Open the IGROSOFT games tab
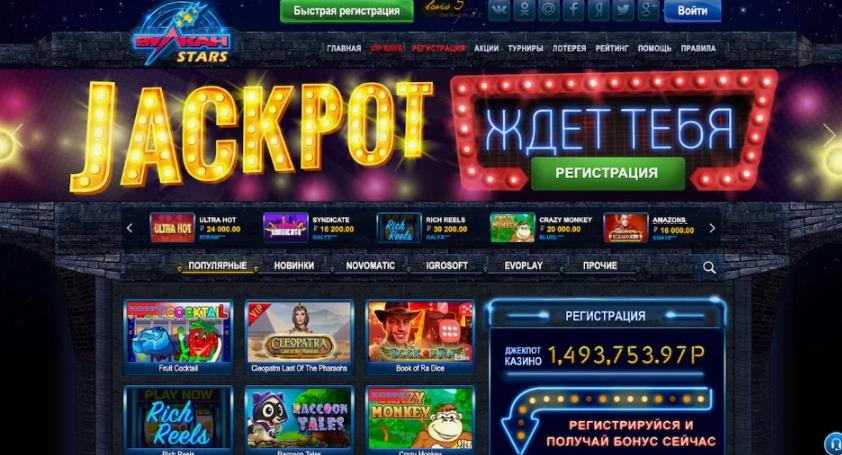The width and height of the screenshot is (842, 455). click(447, 266)
